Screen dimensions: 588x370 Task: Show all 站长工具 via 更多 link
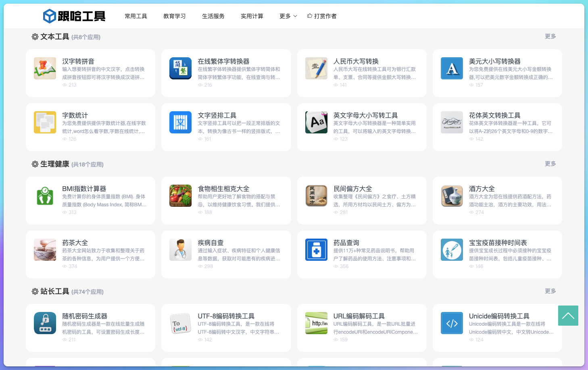[550, 291]
